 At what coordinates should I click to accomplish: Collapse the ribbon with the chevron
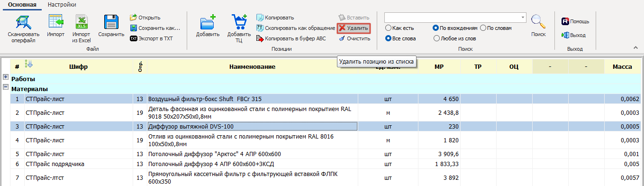[636, 48]
